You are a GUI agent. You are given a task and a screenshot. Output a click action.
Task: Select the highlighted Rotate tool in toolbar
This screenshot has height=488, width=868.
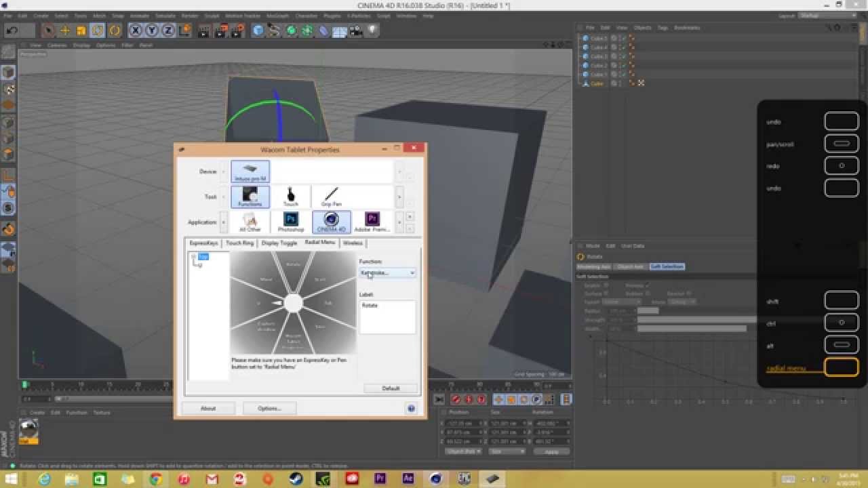tap(98, 30)
